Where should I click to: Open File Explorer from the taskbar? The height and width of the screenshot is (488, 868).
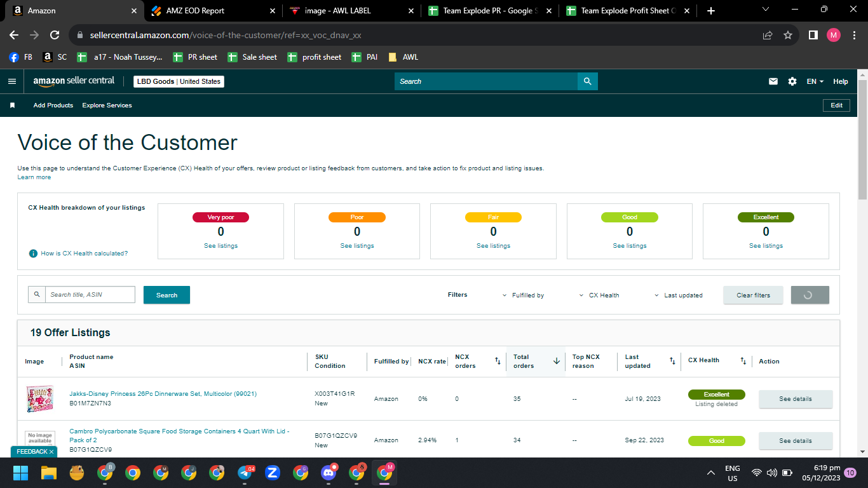click(49, 473)
